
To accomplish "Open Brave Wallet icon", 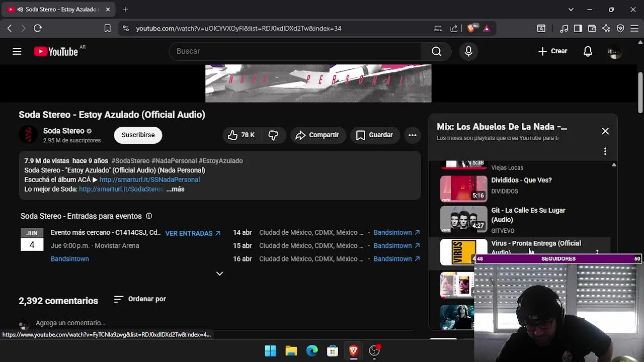I will 592,29.
